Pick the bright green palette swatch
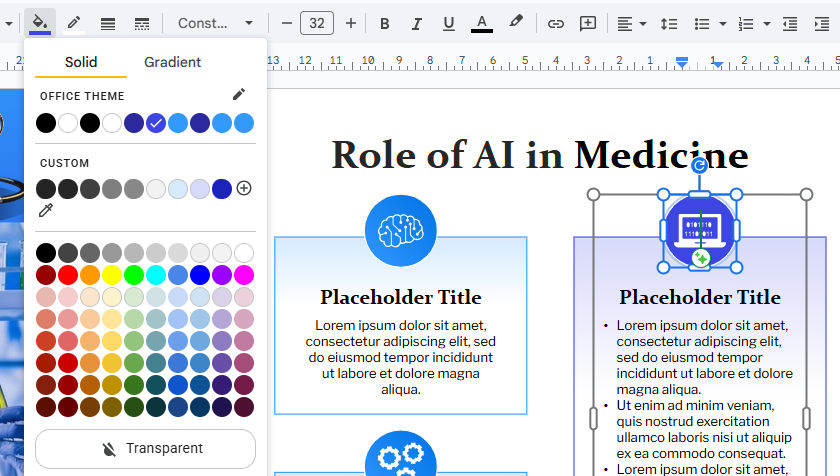This screenshot has height=476, width=840. (x=134, y=275)
